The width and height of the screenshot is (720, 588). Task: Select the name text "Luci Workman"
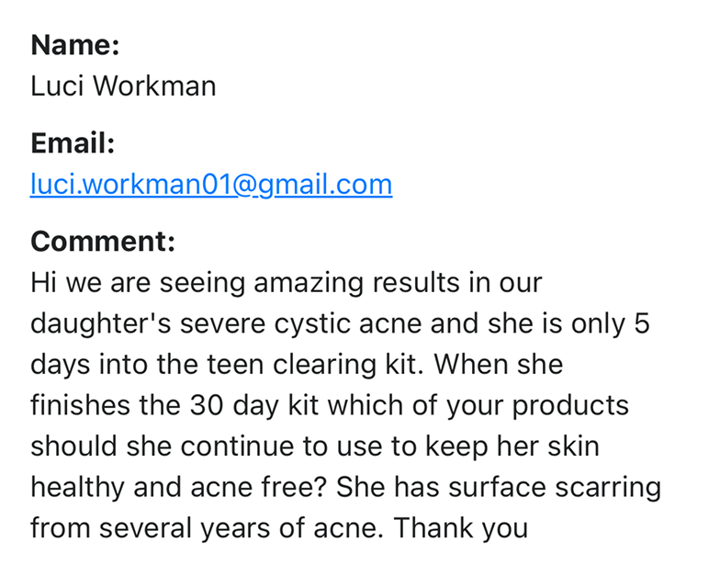pos(123,85)
